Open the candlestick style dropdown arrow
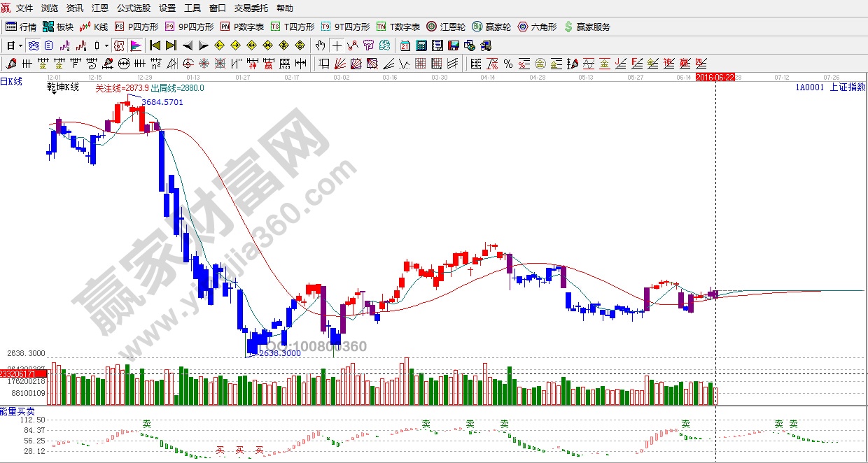Image resolution: width=868 pixels, height=463 pixels. coord(106,45)
